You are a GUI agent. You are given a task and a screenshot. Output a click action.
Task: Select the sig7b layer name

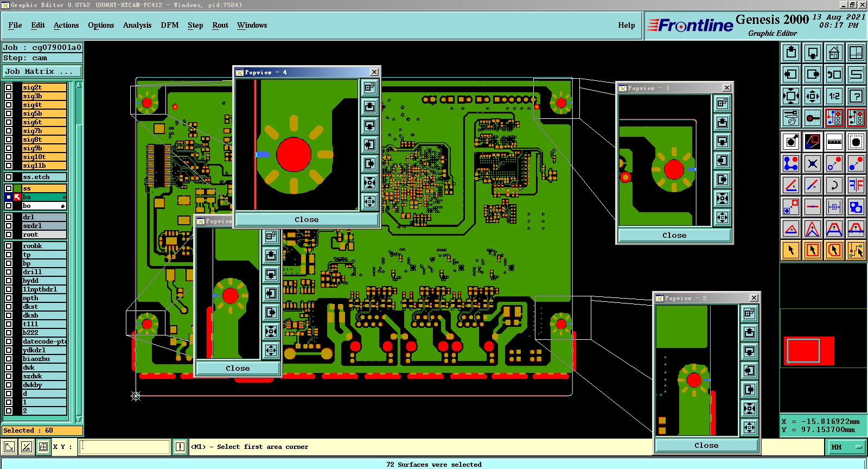(44, 131)
